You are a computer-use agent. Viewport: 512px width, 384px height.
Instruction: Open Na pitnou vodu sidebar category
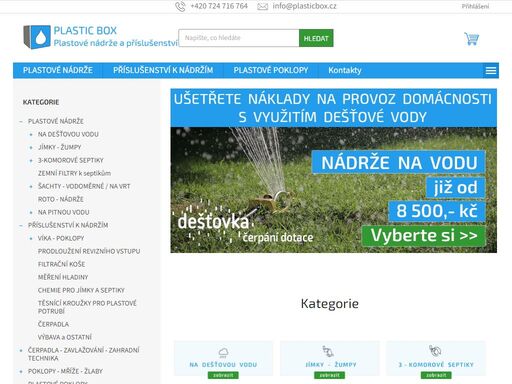pyautogui.click(x=64, y=212)
